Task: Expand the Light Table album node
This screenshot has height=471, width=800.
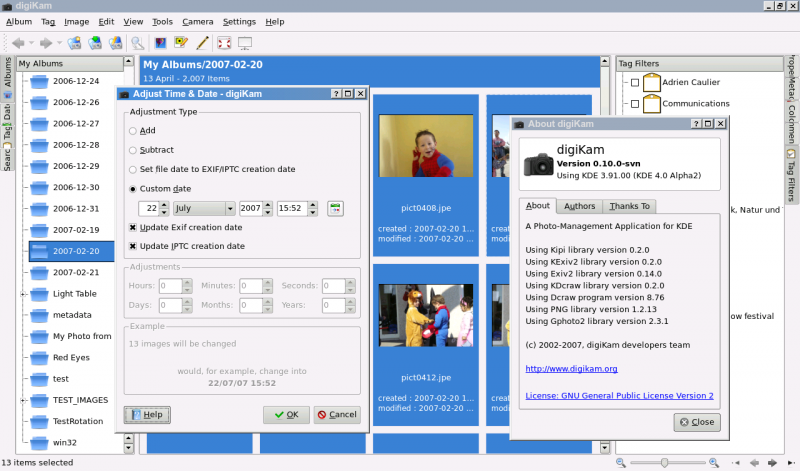Action: pyautogui.click(x=22, y=294)
